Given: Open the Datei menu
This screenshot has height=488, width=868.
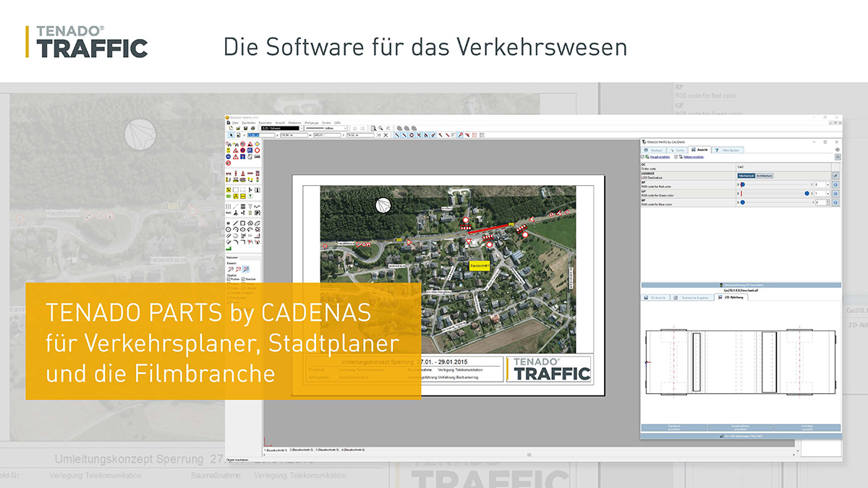Looking at the screenshot, I should (235, 123).
